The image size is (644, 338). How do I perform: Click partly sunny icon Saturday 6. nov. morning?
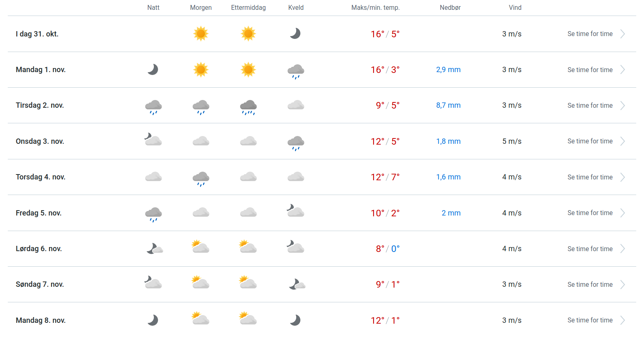click(200, 247)
